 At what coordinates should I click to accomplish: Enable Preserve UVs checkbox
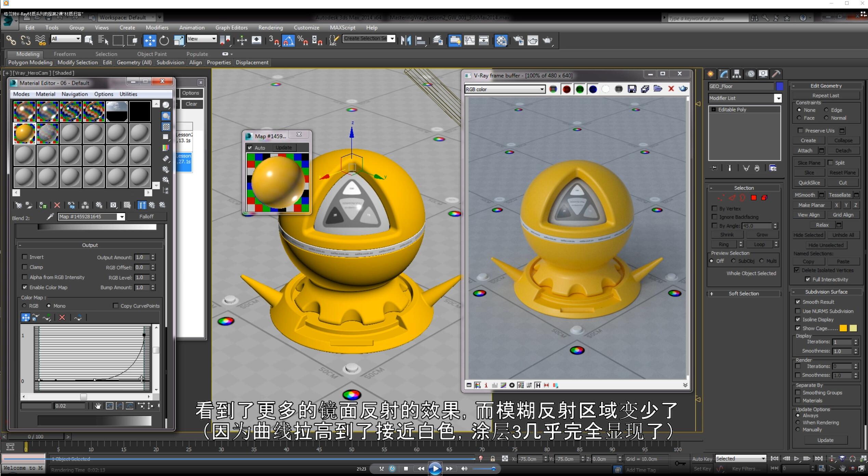[800, 130]
